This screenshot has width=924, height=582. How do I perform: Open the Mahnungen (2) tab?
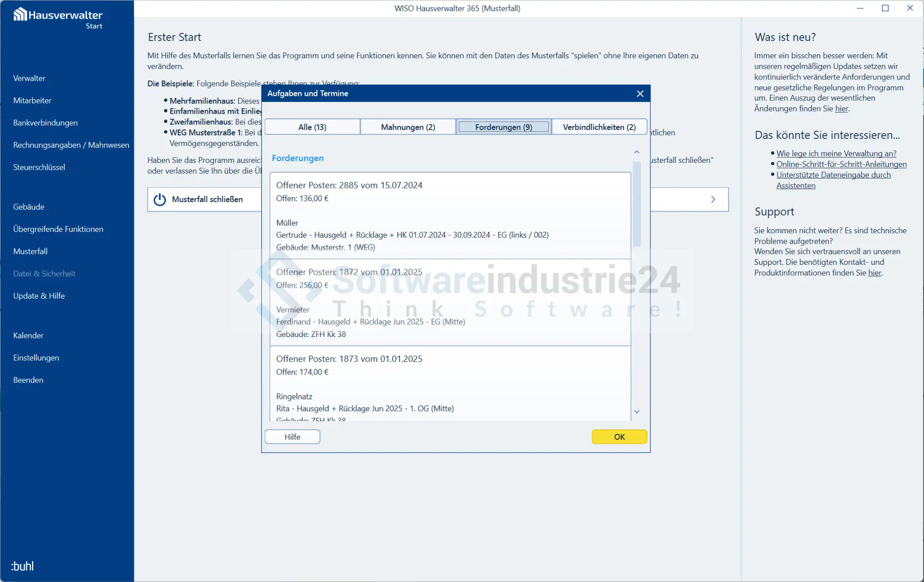tap(408, 127)
